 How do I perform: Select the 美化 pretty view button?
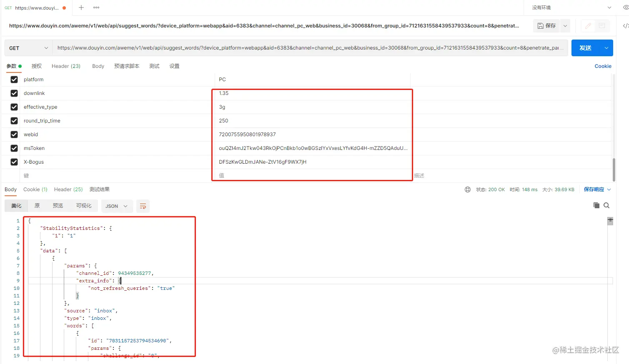click(16, 206)
